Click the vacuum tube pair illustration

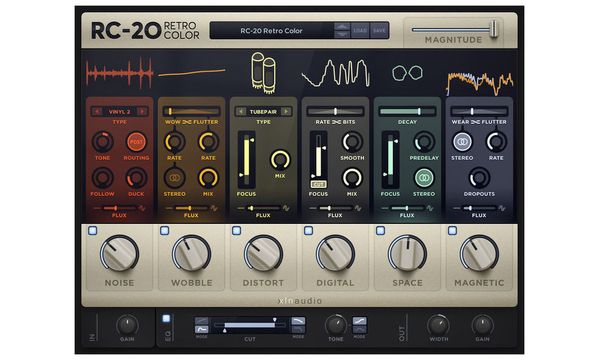(x=263, y=72)
